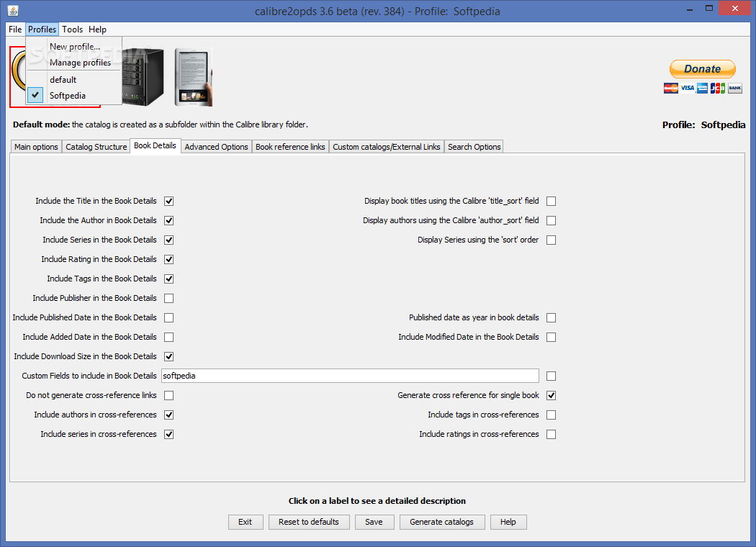Toggle Include Series in the Book Details
Screen dimensions: 756x547
[168, 240]
